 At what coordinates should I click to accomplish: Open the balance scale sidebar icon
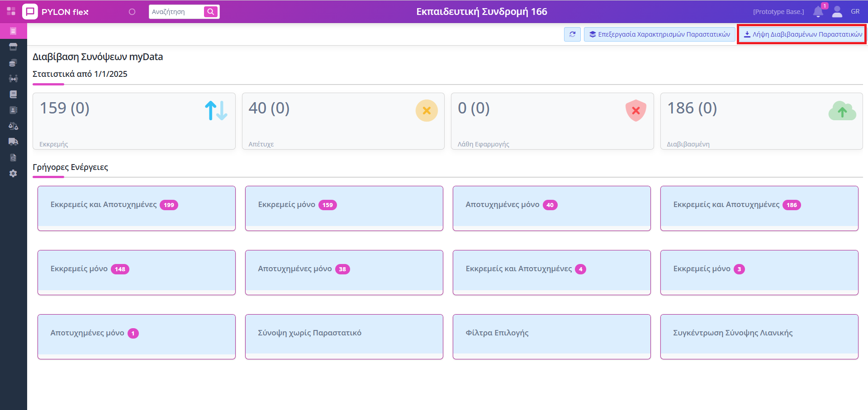pos(13,126)
